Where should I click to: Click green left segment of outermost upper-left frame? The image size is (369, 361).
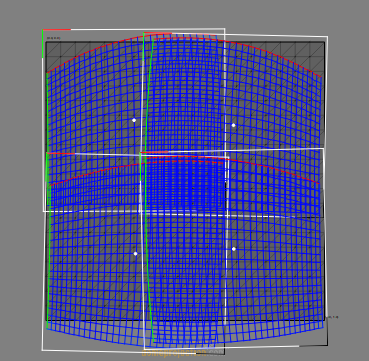pyautogui.click(x=43, y=44)
